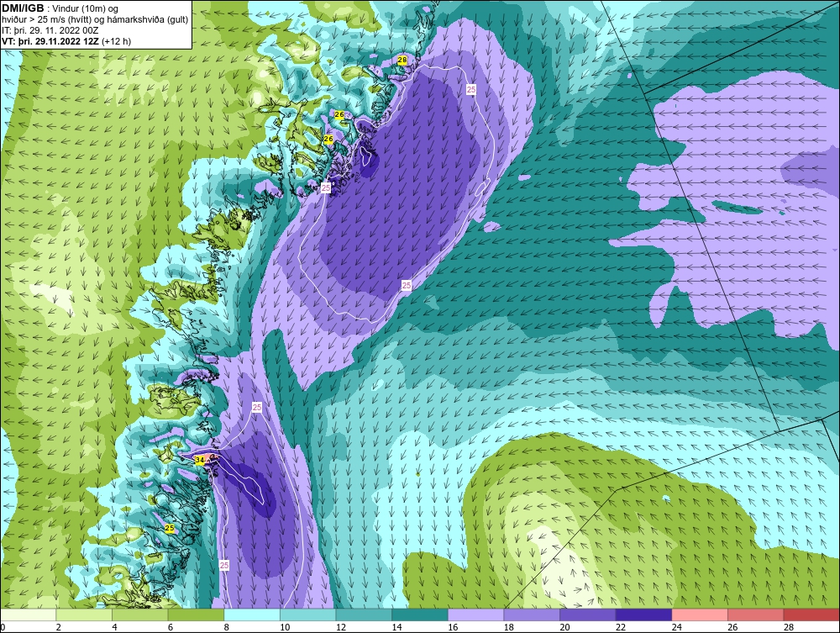Click the legend scale value 26
The height and width of the screenshot is (633, 840).
[732, 627]
